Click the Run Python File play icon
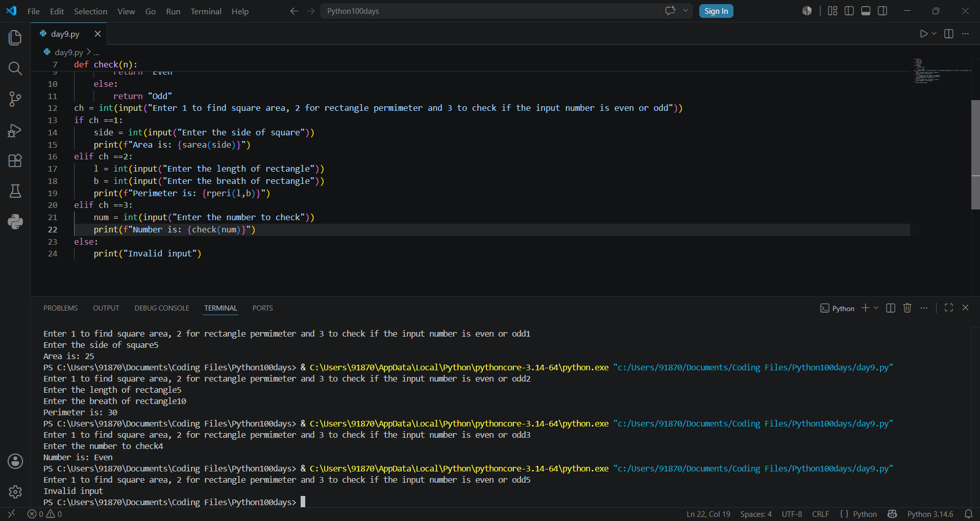Screen dimensions: 980x521 coord(923,34)
